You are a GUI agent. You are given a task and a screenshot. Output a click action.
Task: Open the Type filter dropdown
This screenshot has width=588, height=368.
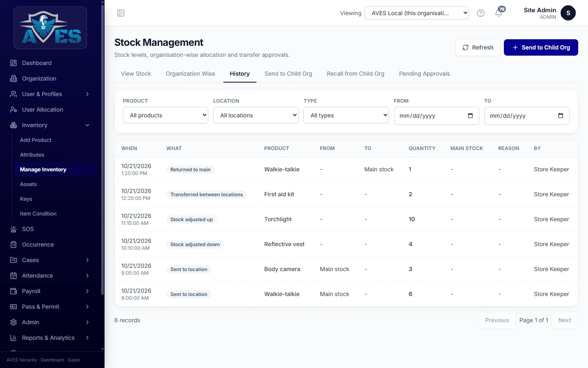tap(346, 115)
